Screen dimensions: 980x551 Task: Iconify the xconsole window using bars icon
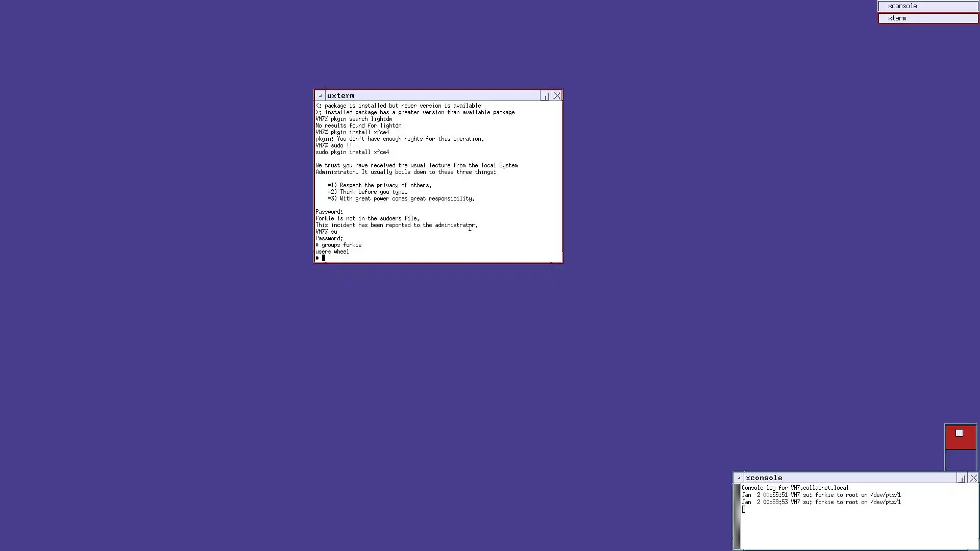point(962,478)
